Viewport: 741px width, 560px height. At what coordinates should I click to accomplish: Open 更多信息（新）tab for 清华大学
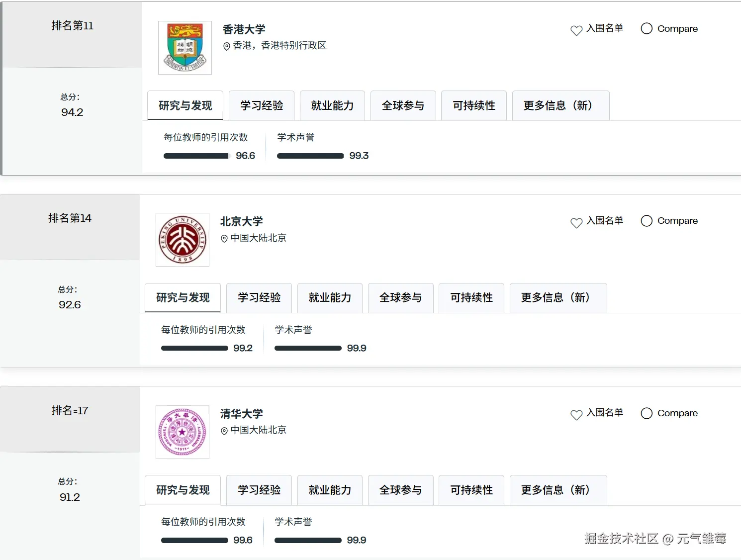(x=558, y=490)
